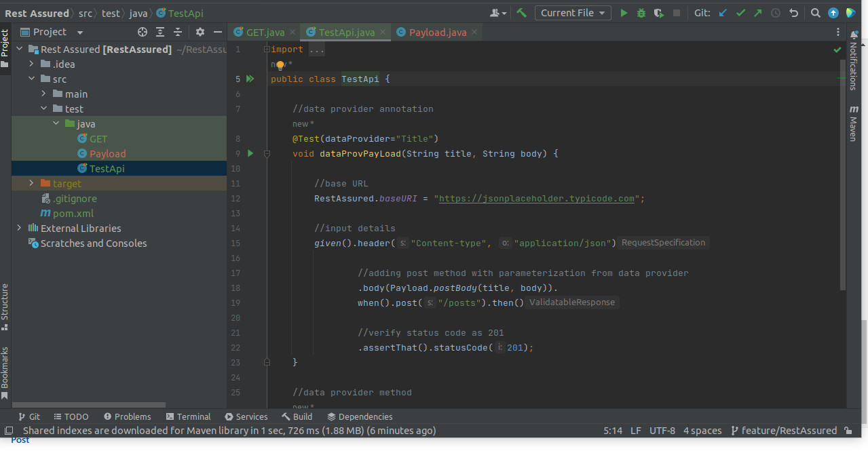Hide the Project tool window
The image size is (868, 451).
point(218,32)
